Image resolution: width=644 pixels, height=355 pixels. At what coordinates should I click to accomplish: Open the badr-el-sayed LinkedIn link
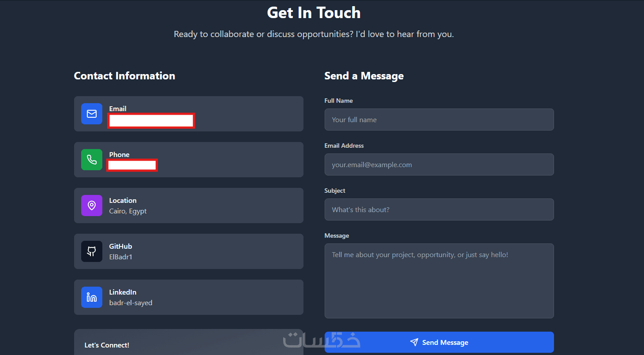point(131,303)
